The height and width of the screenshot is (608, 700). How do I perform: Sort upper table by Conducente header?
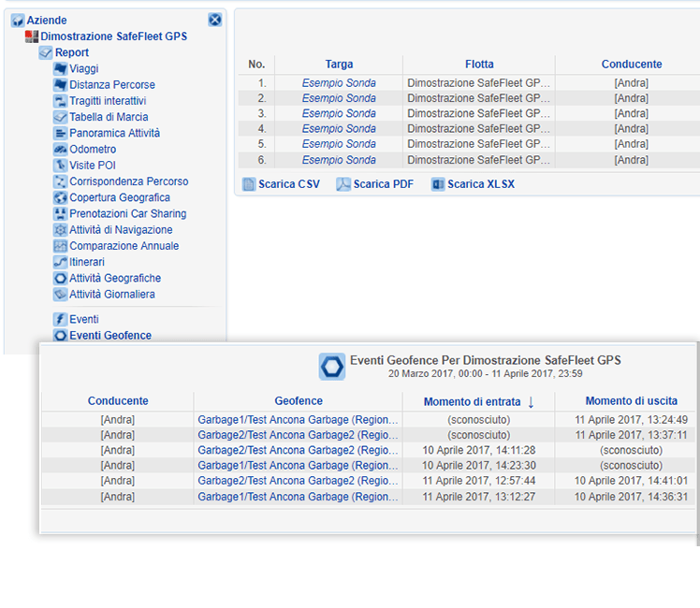(x=632, y=65)
